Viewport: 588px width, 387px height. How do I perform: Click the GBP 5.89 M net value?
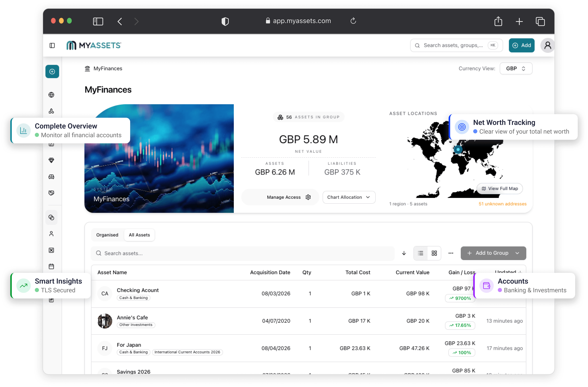pos(308,139)
